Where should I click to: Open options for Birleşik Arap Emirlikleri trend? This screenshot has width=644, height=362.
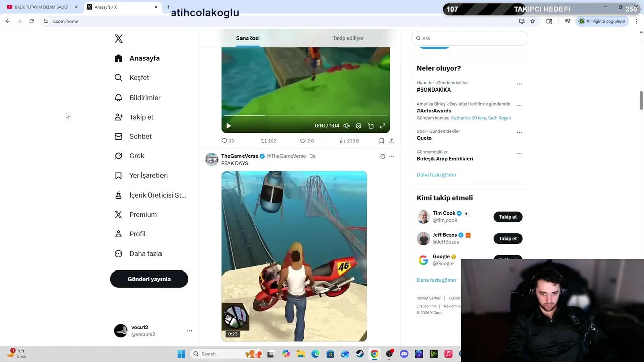pos(519,153)
